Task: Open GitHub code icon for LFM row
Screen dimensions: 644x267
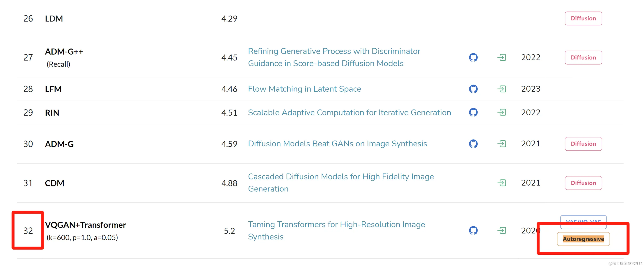Action: (473, 89)
